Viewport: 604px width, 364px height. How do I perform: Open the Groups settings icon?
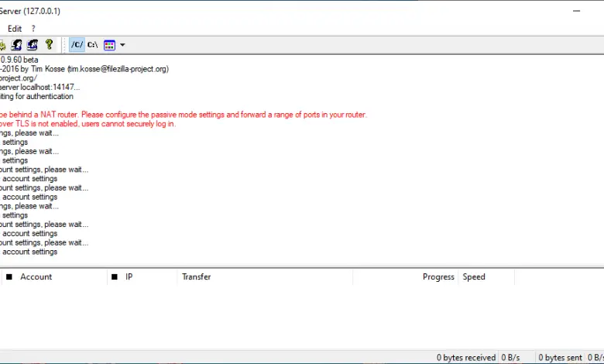(x=33, y=45)
